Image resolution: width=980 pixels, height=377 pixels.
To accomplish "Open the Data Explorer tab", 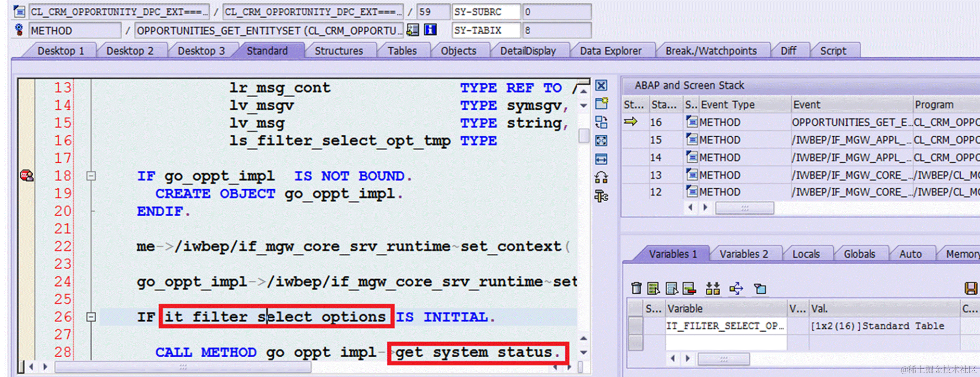I will point(611,51).
